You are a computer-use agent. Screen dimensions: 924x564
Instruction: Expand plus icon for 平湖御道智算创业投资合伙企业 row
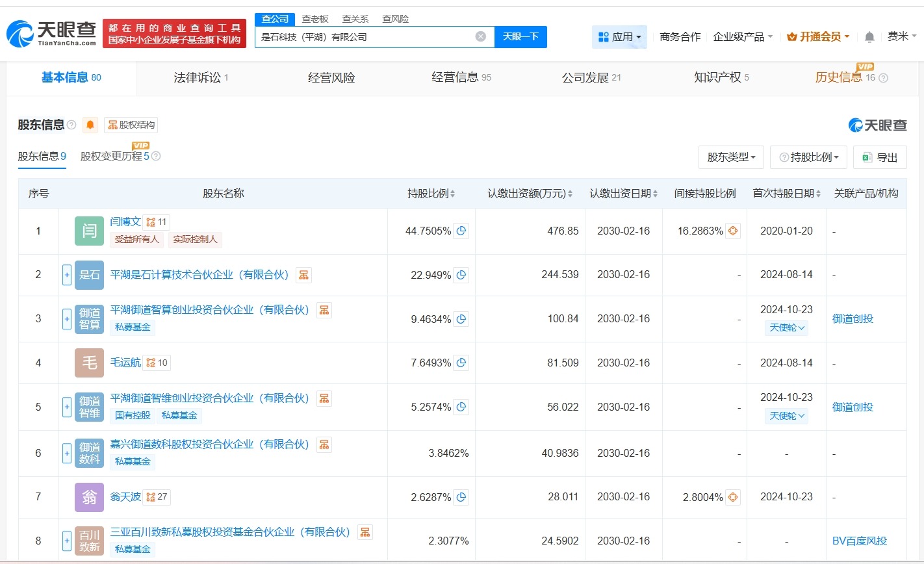(x=67, y=319)
